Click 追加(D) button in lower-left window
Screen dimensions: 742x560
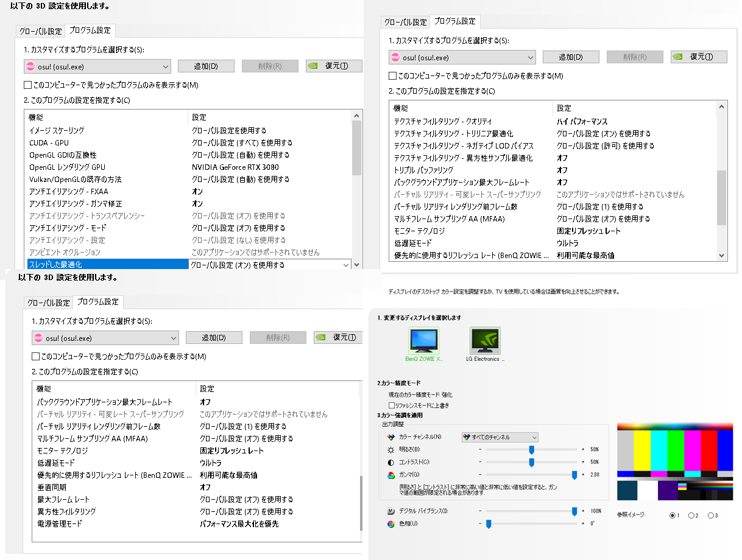point(214,338)
